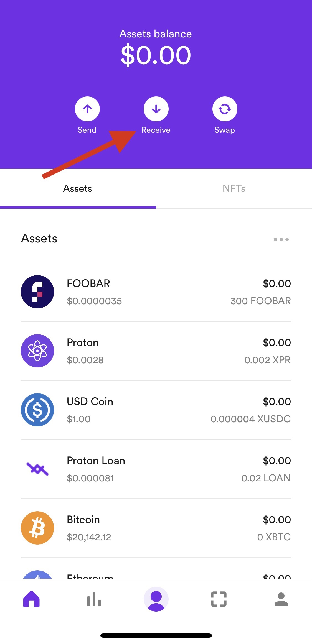The image size is (312, 644).
Task: Open the Swap circular-arrows icon
Action: click(225, 109)
